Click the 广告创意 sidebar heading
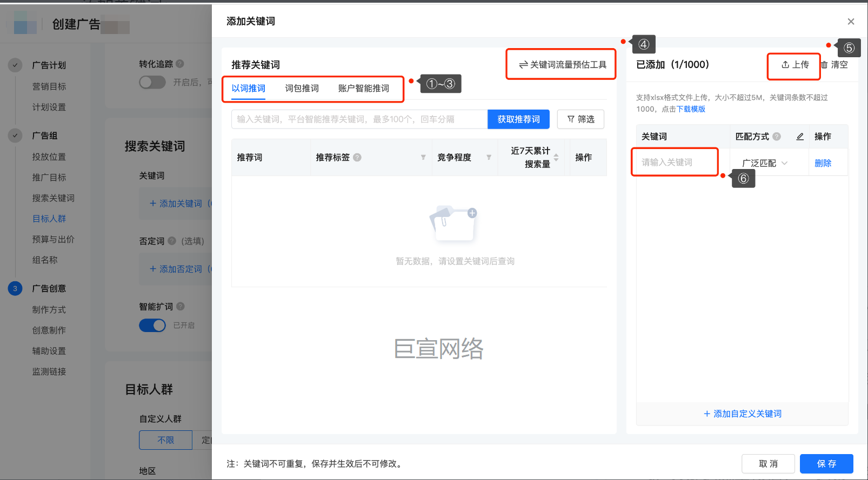Screen dimensions: 868x480 point(49,288)
